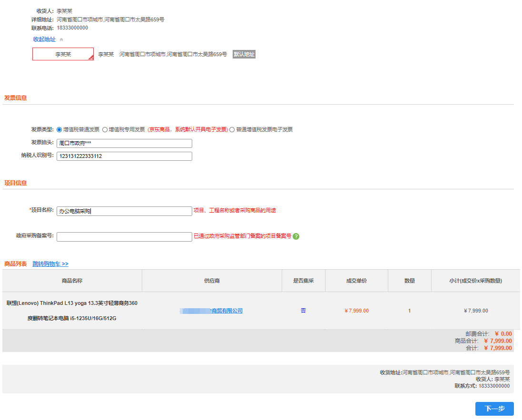Click the red hint 项目、工程名称或者采购商品的用途
The width and height of the screenshot is (522, 420).
coord(235,210)
